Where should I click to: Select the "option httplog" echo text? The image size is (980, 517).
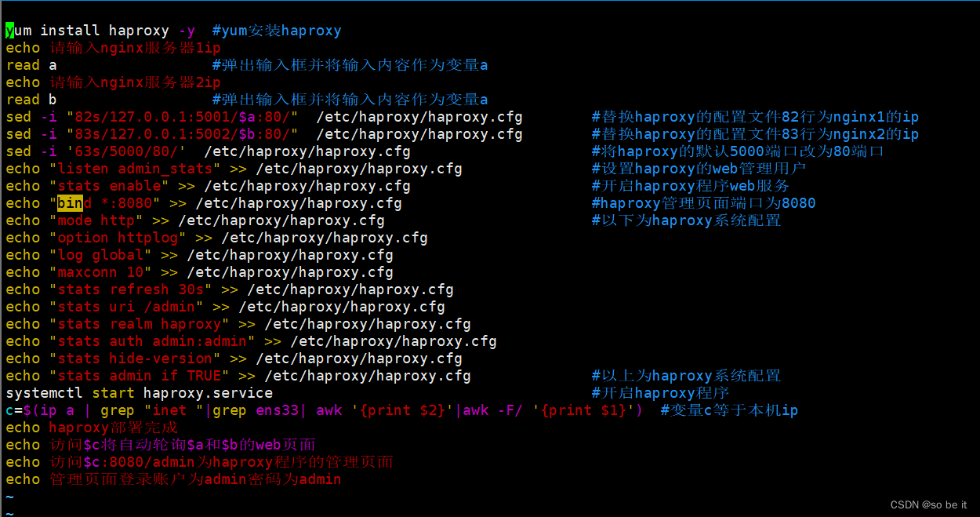pos(119,237)
